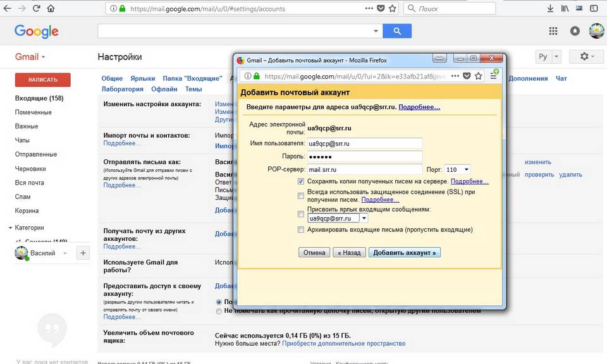
Task: Click the удалить link on the right
Action: tap(570, 175)
